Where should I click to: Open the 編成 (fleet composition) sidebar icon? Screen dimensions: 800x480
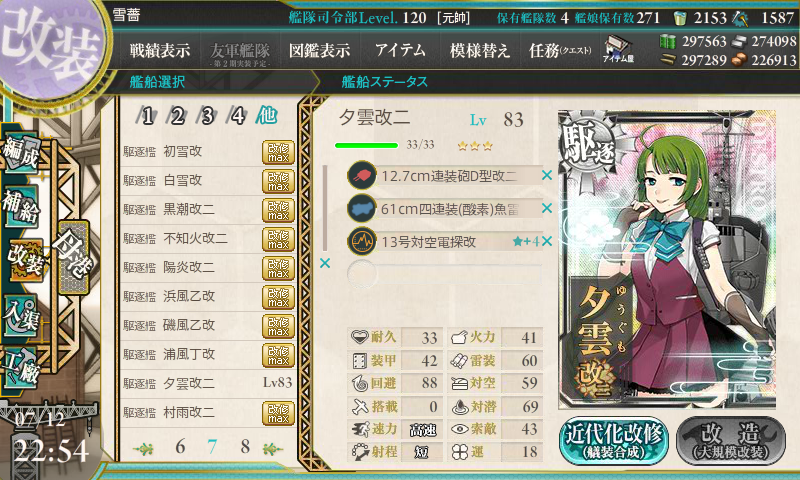20,153
